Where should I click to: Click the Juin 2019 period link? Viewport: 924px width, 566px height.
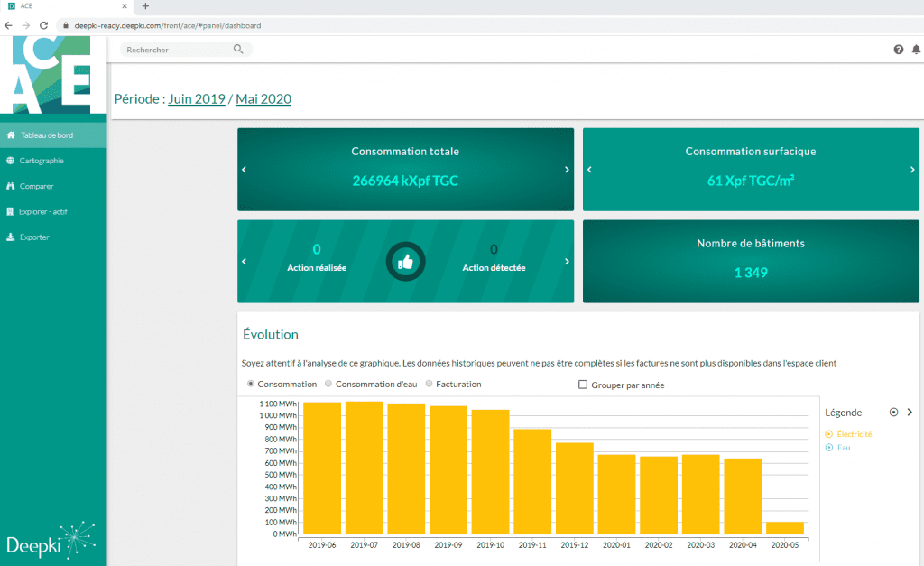(x=197, y=99)
